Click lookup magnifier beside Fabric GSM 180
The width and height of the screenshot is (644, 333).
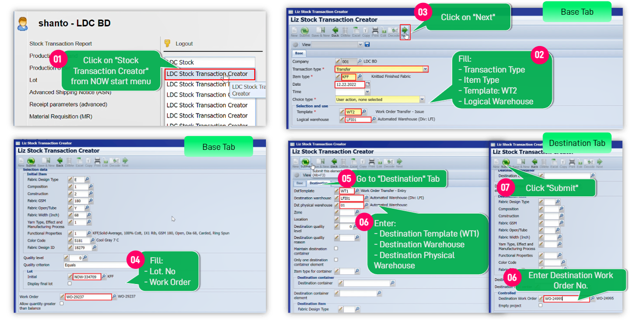click(x=90, y=201)
